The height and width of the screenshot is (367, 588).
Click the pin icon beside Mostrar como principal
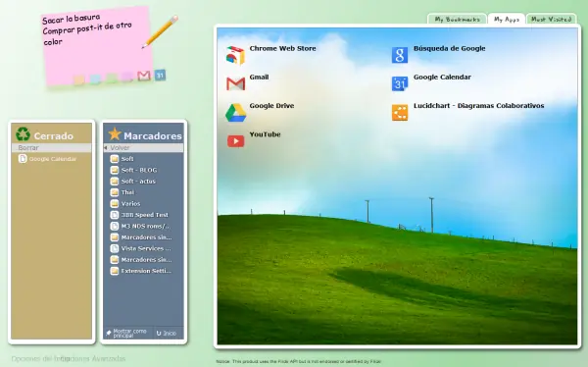point(109,333)
